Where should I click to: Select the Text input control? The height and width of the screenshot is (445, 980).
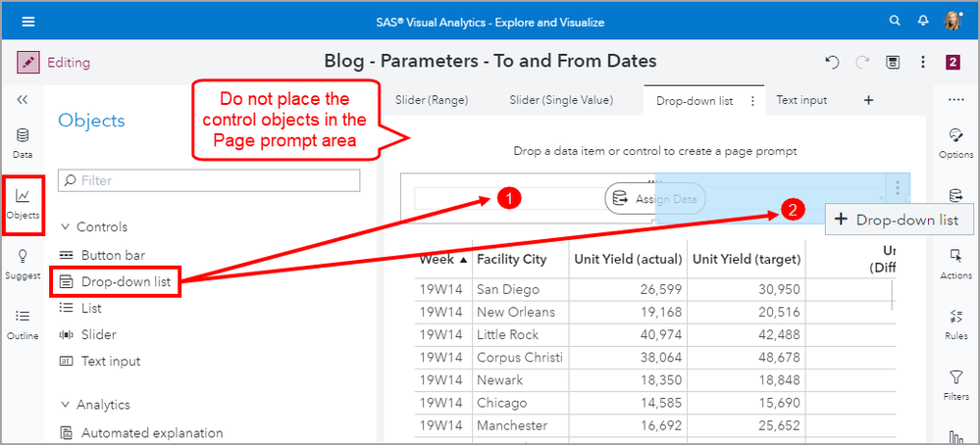100,362
